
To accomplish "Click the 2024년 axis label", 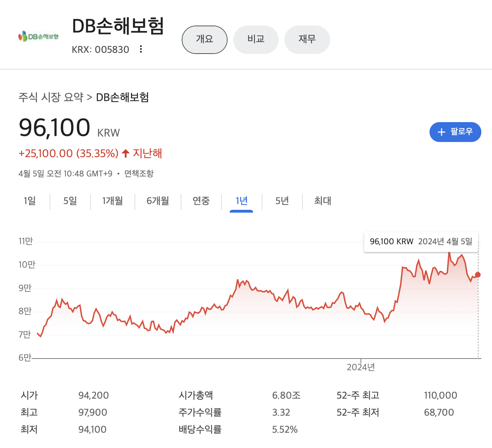I will coord(361,367).
